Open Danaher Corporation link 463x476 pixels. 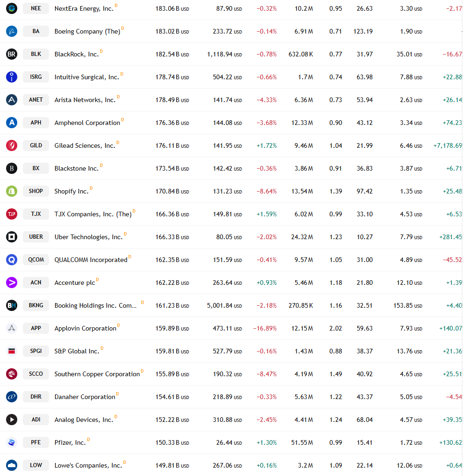pyautogui.click(x=85, y=397)
